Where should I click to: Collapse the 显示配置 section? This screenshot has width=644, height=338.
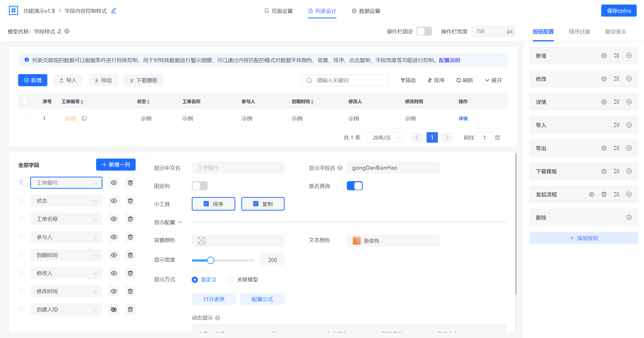click(x=180, y=222)
